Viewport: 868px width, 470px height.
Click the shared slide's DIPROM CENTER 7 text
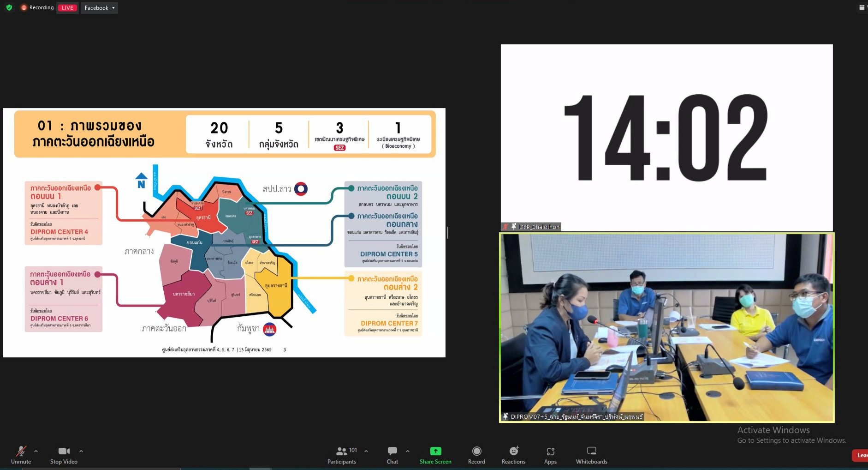tap(389, 323)
